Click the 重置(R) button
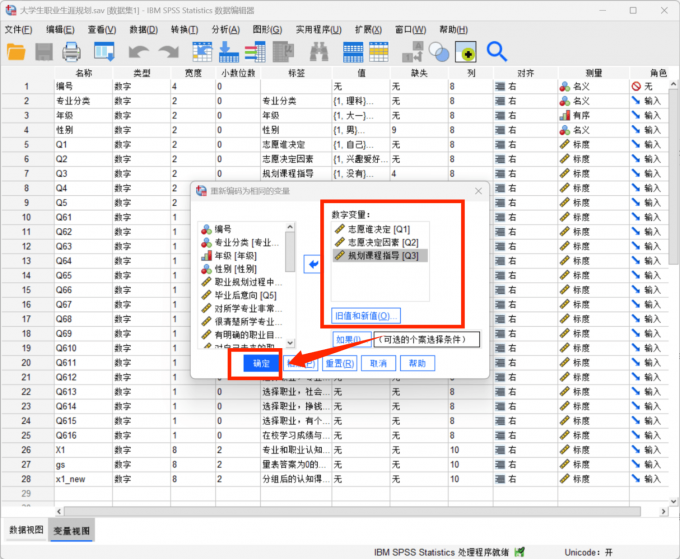The height and width of the screenshot is (559, 680). pos(340,363)
